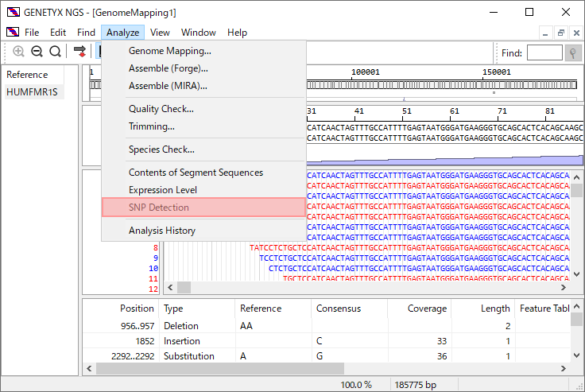This screenshot has width=585, height=392.
Task: Sort by the Reference column header
Action: [x=273, y=309]
